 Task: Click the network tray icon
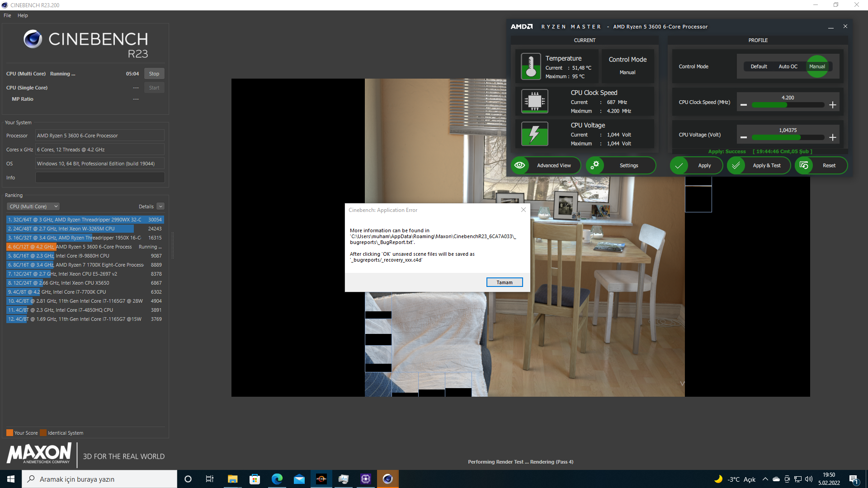(x=798, y=479)
